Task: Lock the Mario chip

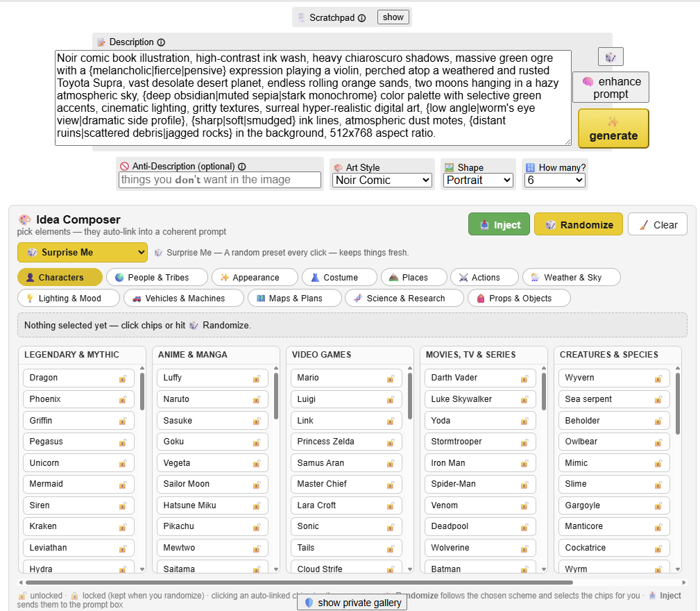Action: pyautogui.click(x=391, y=378)
